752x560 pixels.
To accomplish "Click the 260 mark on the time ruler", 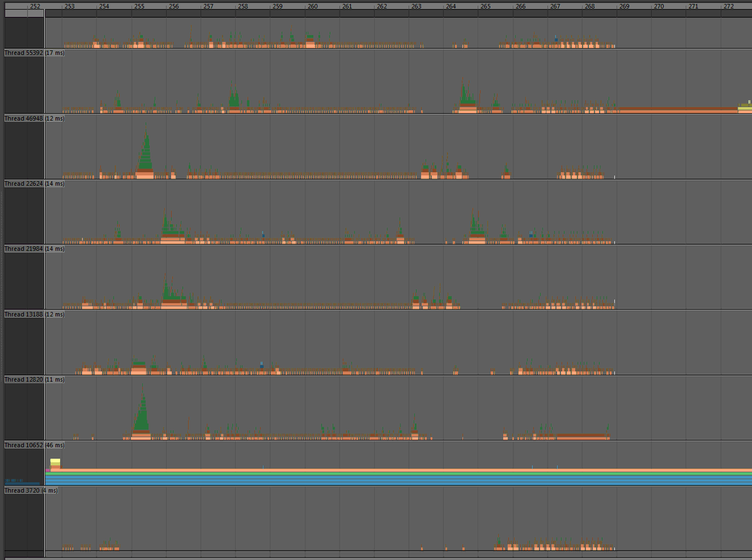I will pyautogui.click(x=312, y=6).
